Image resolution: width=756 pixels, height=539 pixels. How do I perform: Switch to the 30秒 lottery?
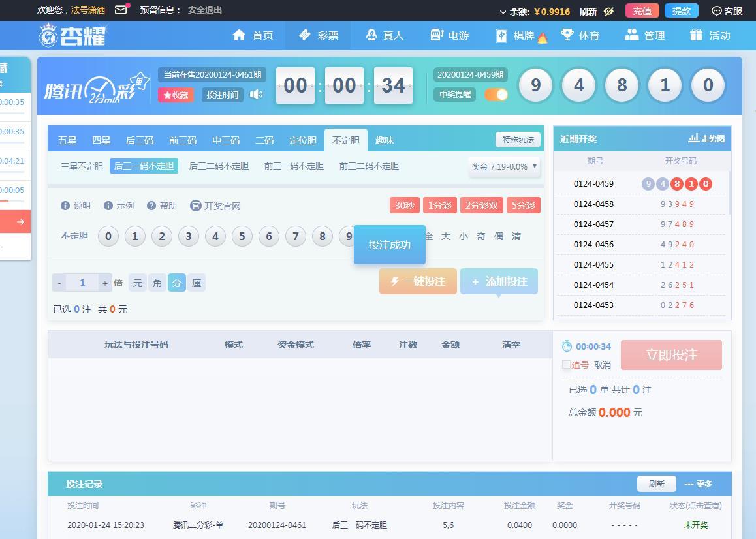pos(405,206)
